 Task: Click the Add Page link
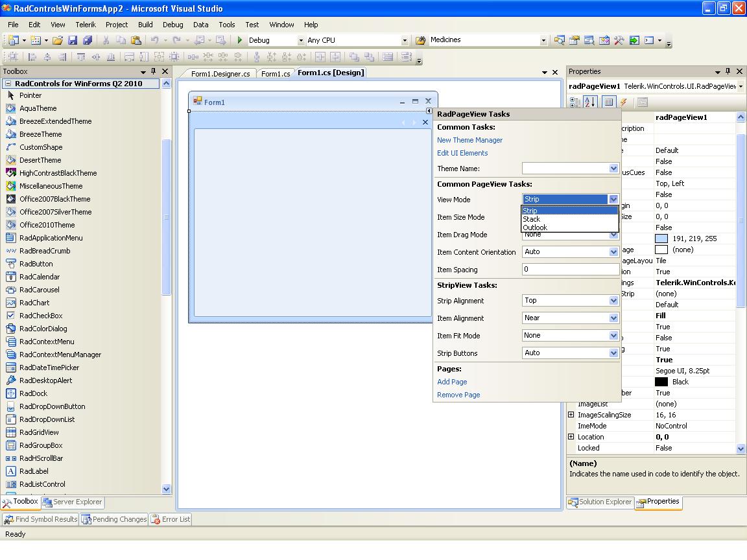click(452, 382)
